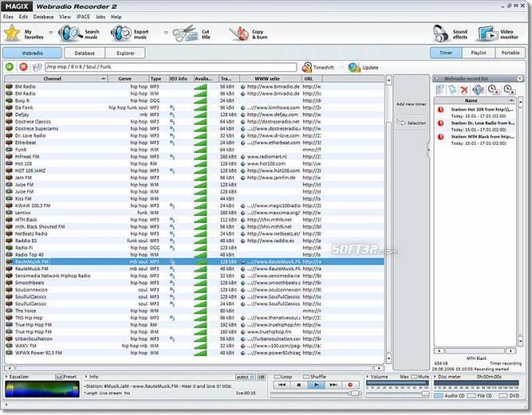The width and height of the screenshot is (532, 415).
Task: Switch to the Portable tab
Action: [510, 53]
